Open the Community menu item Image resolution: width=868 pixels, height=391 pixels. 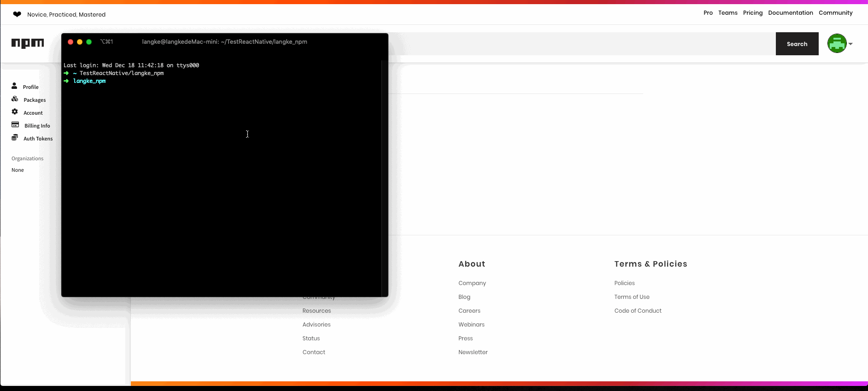pos(836,13)
